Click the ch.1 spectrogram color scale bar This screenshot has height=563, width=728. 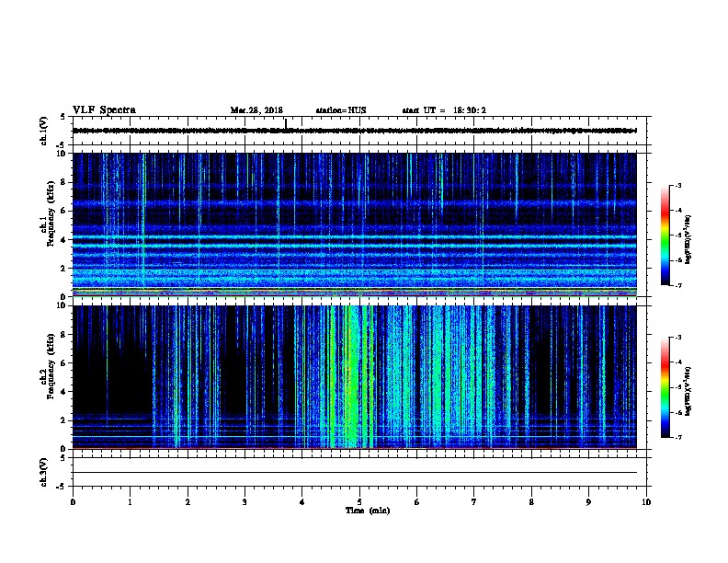click(665, 236)
